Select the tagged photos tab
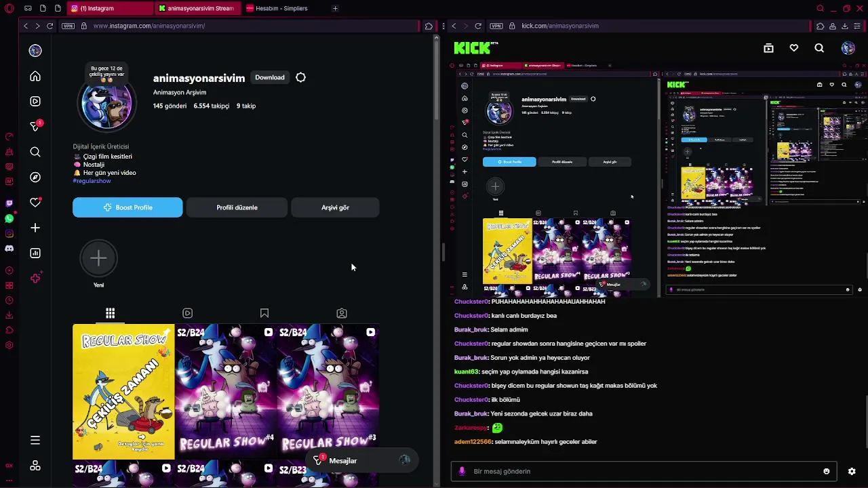This screenshot has height=488, width=868. 342,313
